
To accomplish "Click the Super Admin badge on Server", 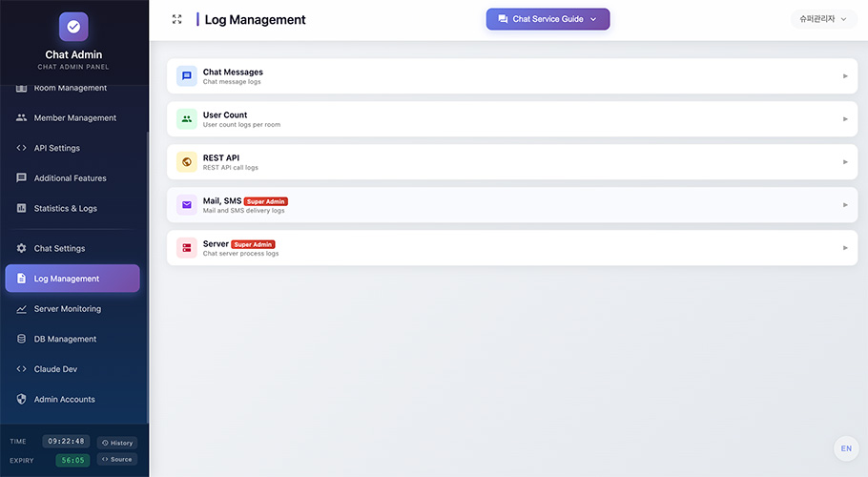I will pos(253,244).
